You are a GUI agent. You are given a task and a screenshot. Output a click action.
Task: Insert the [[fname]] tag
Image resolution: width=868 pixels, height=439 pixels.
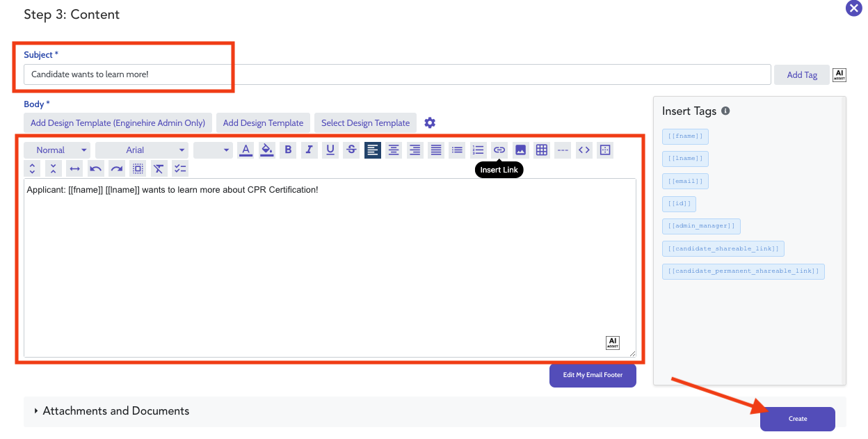tap(685, 136)
